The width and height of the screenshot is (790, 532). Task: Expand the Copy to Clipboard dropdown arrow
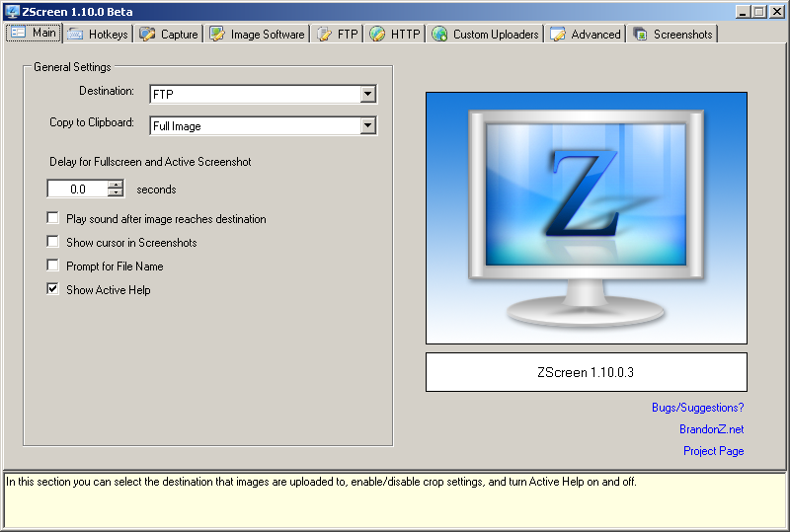click(368, 125)
